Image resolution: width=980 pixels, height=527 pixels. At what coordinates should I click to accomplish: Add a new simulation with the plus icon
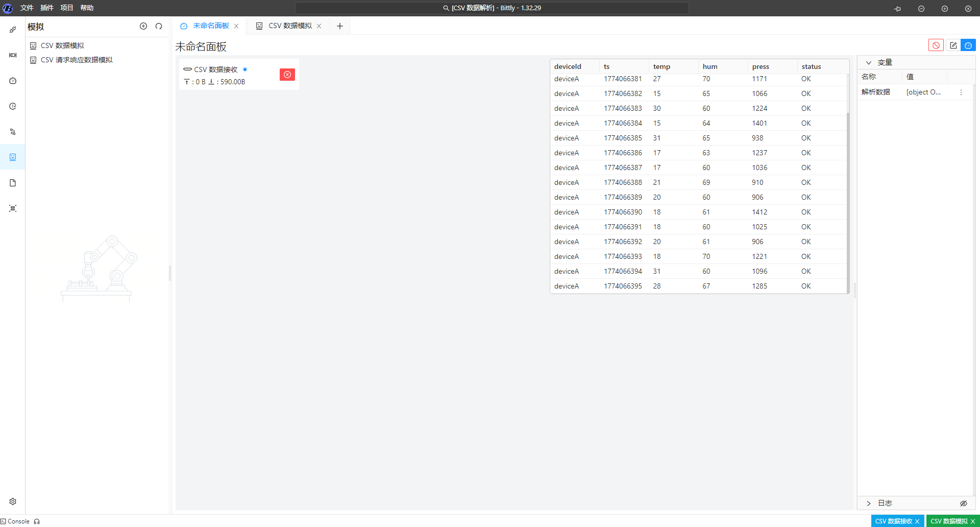click(143, 26)
